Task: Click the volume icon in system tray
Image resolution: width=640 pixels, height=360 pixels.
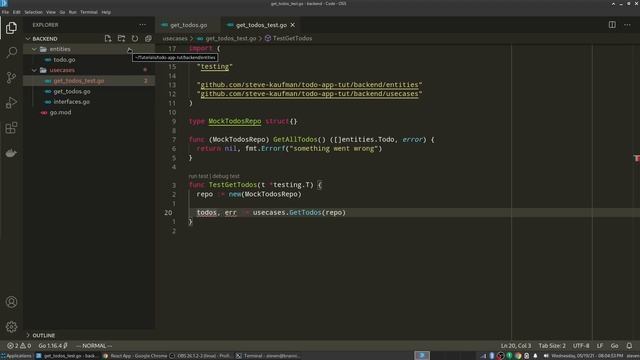Action: coord(546,356)
